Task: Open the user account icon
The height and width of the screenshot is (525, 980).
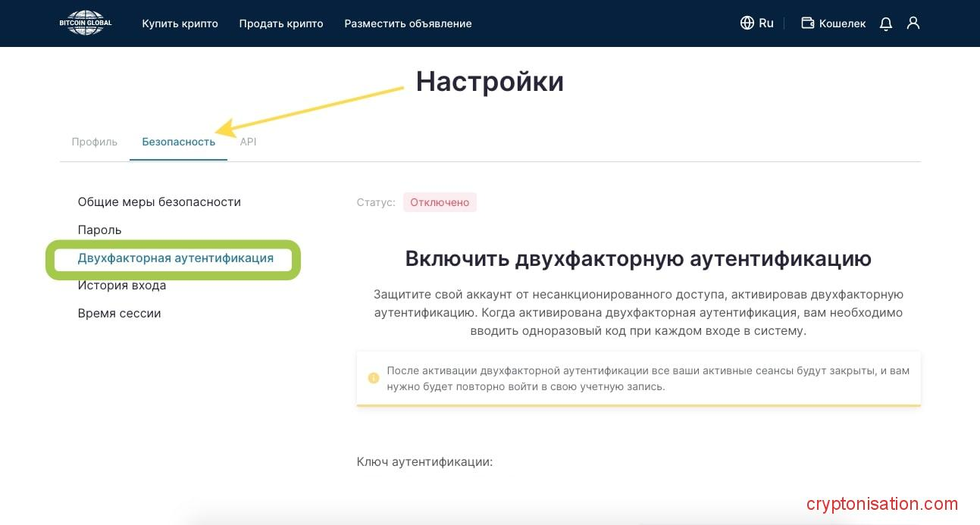Action: click(x=913, y=23)
